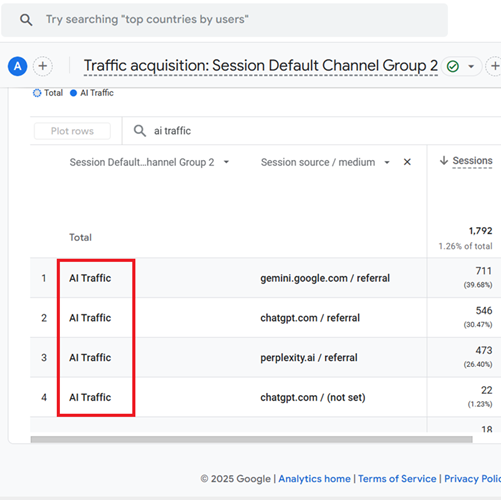Image resolution: width=501 pixels, height=500 pixels.
Task: Add a comparison with the plus icon beside the A badge
Action: point(43,66)
